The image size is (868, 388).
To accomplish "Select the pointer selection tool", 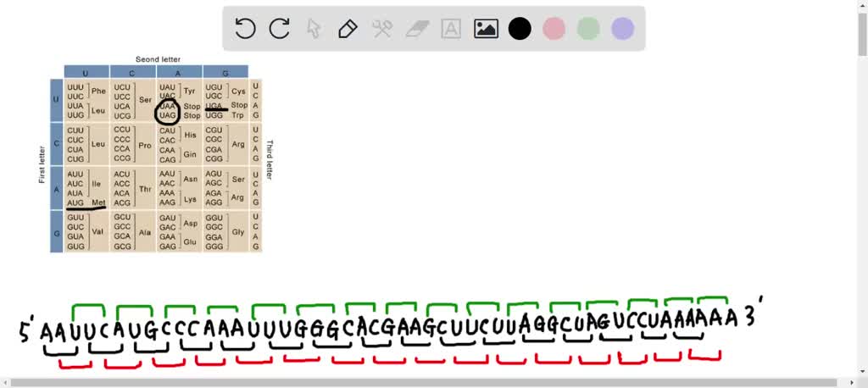I will pos(314,29).
